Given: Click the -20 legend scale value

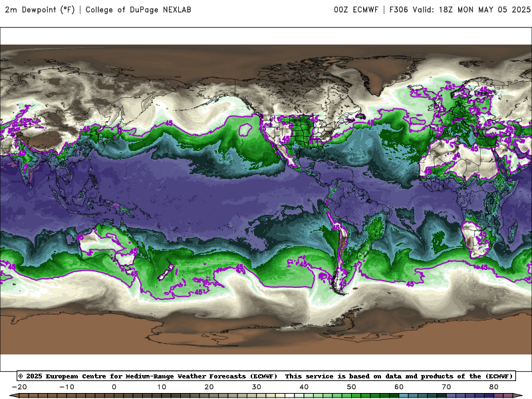Looking at the screenshot, I should [19, 387].
